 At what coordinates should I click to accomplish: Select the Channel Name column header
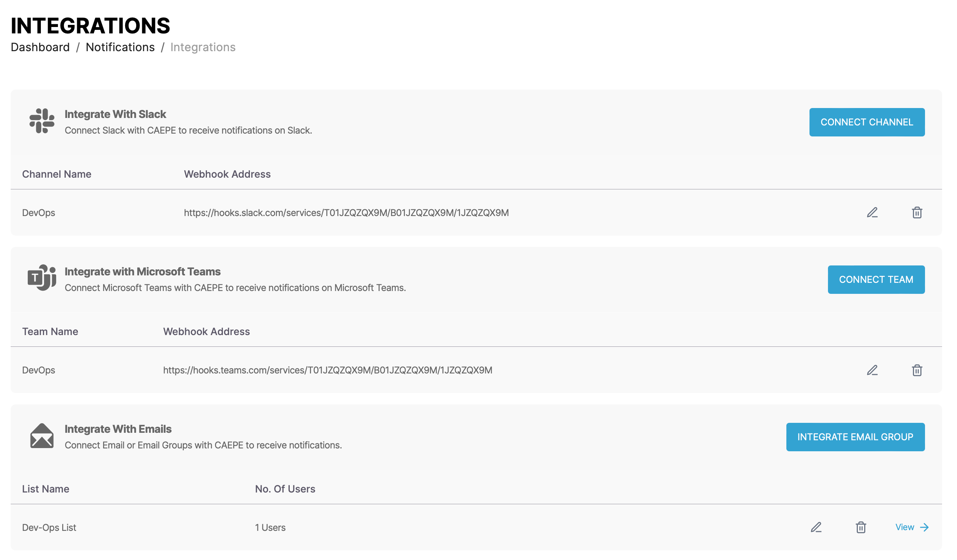click(57, 174)
